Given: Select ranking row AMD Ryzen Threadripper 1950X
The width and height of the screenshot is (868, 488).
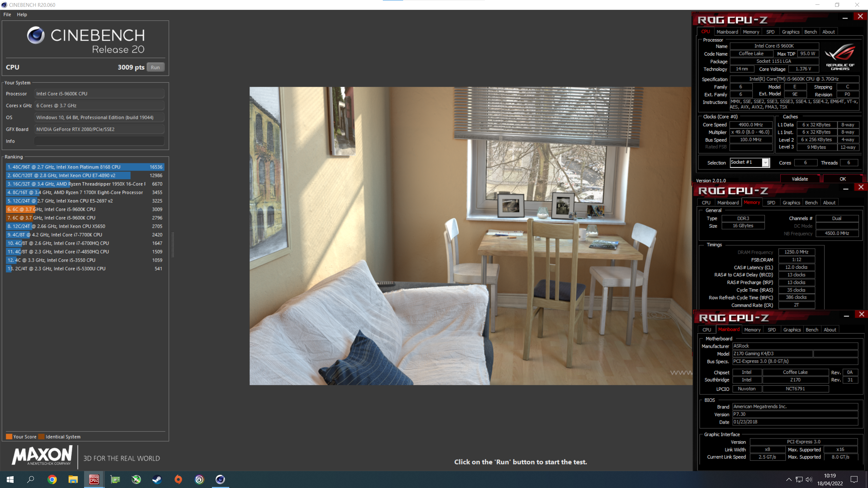Looking at the screenshot, I should [x=85, y=184].
